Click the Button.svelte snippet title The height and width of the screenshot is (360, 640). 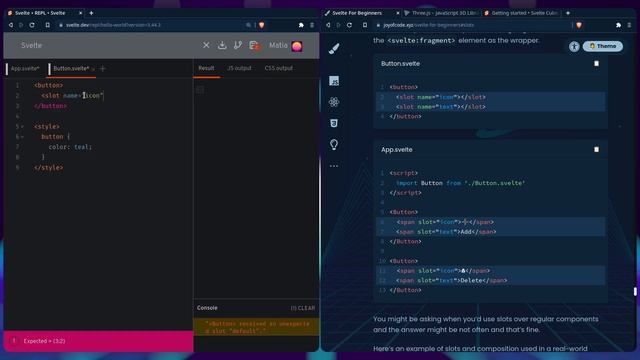[400, 64]
